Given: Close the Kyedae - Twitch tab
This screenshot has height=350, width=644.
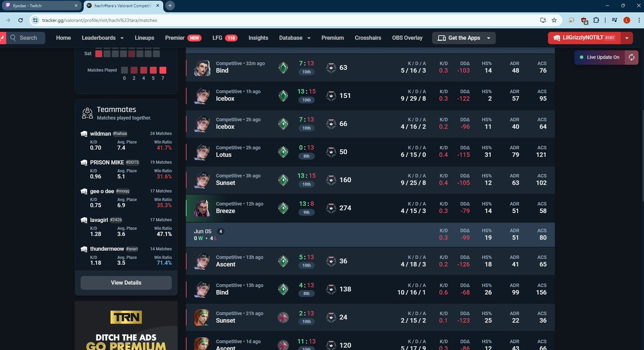Looking at the screenshot, I should coord(75,5).
